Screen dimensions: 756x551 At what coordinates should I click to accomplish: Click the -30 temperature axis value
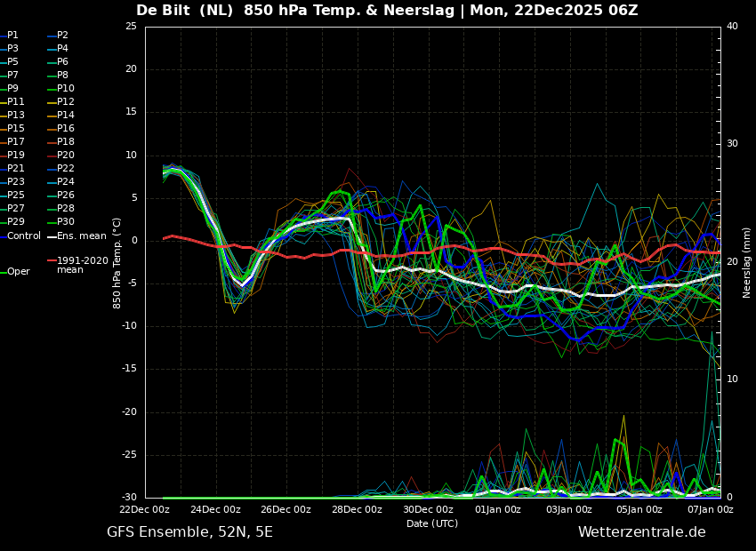(129, 498)
